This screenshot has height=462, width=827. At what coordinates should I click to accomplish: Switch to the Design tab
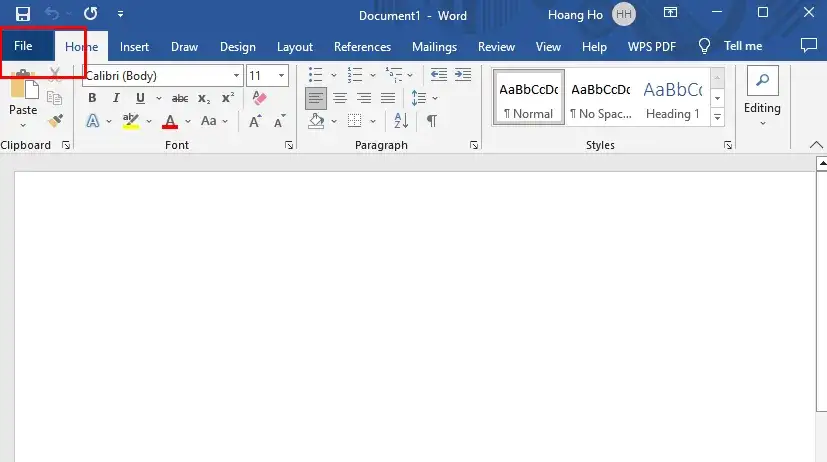click(x=238, y=46)
